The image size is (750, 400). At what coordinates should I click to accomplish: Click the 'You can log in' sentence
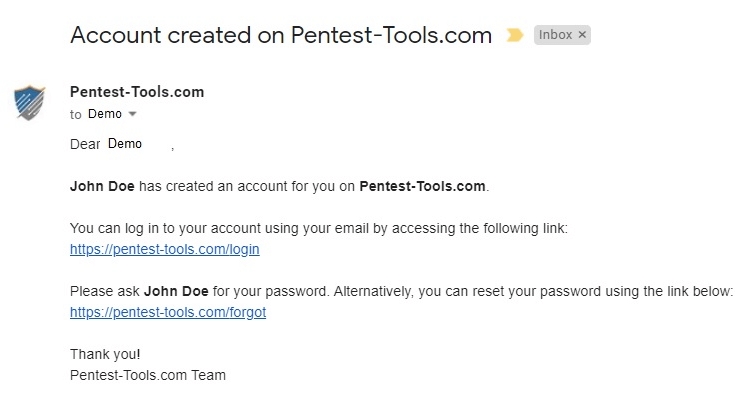(x=319, y=228)
